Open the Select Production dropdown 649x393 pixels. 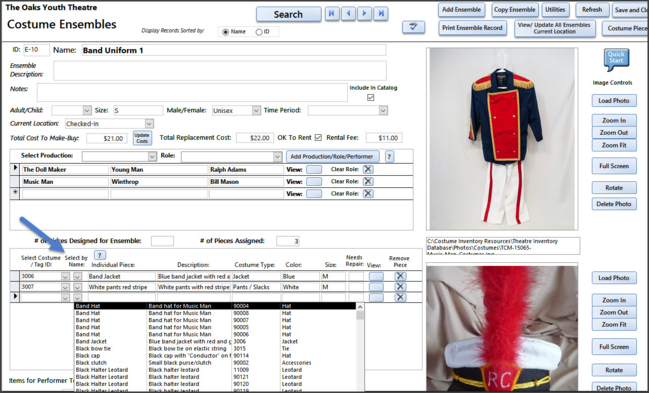[x=152, y=157]
